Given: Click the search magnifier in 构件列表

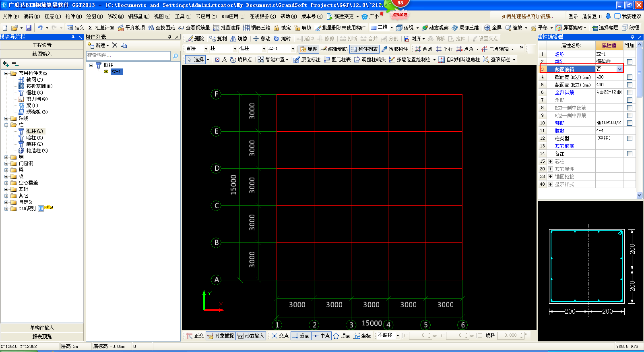Looking at the screenshot, I should (175, 56).
